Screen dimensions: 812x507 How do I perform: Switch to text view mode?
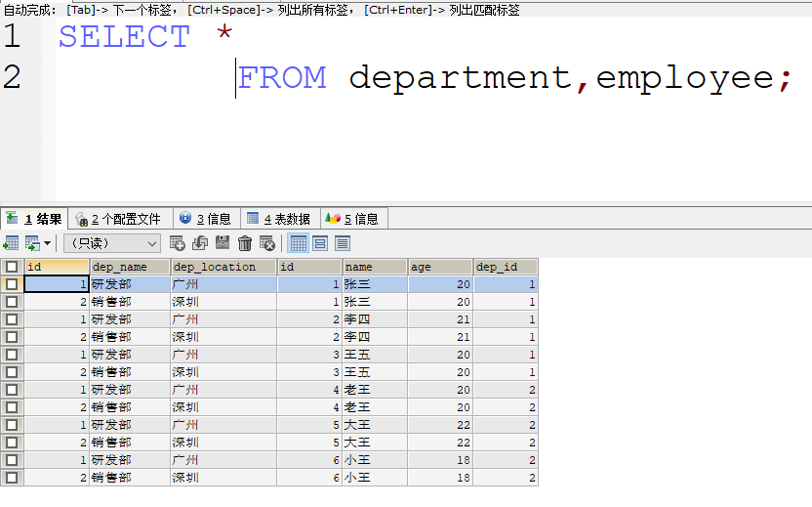[x=343, y=243]
